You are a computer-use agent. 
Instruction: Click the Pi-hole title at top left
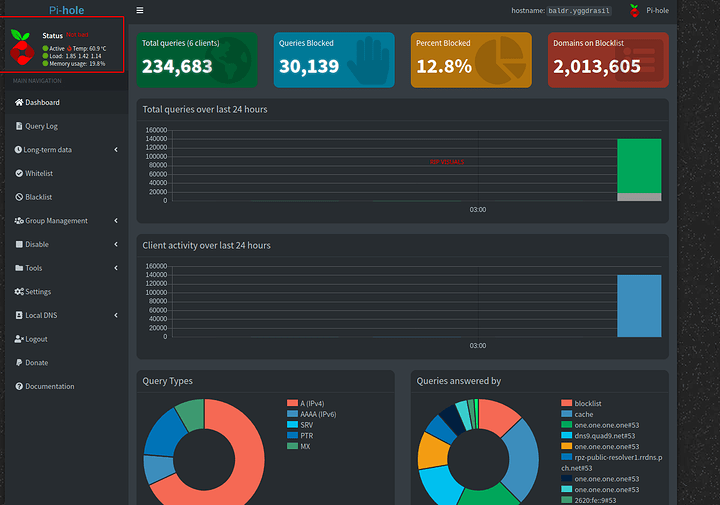pyautogui.click(x=66, y=9)
